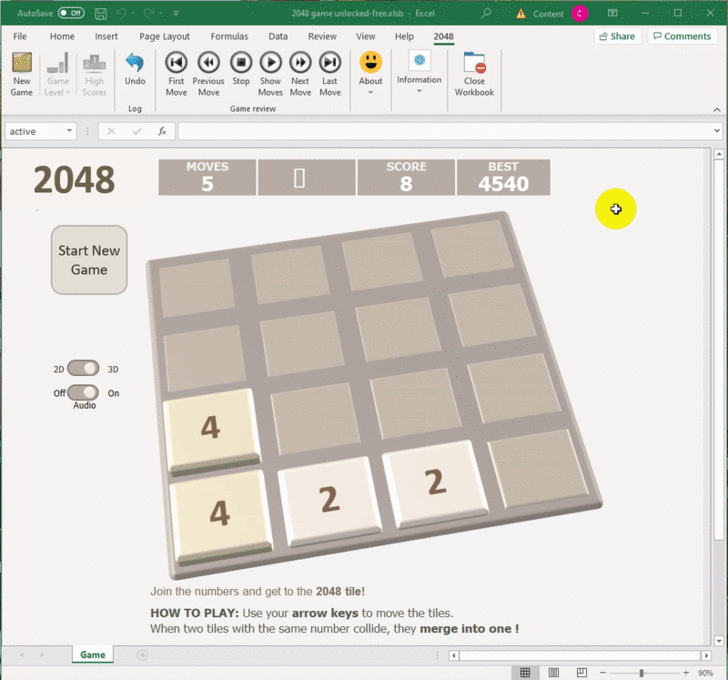The image size is (728, 680).
Task: Click the vertical scrollbar up arrow
Action: [719, 154]
